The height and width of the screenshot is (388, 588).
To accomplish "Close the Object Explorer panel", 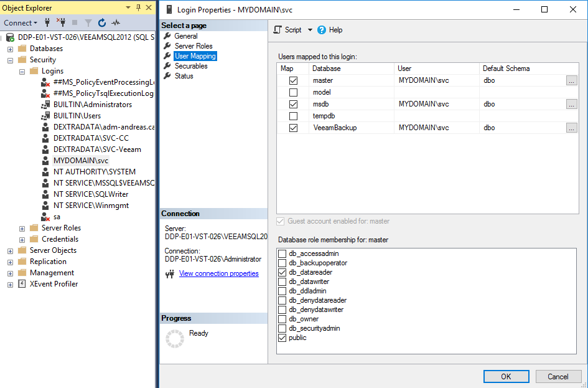I will tap(149, 7).
